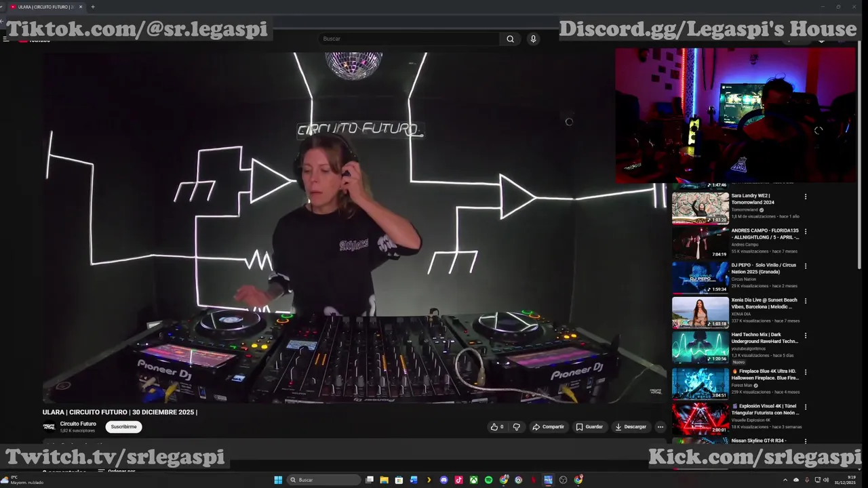This screenshot has height=488, width=868.
Task: Show hidden system tray icons chevron
Action: (x=785, y=480)
